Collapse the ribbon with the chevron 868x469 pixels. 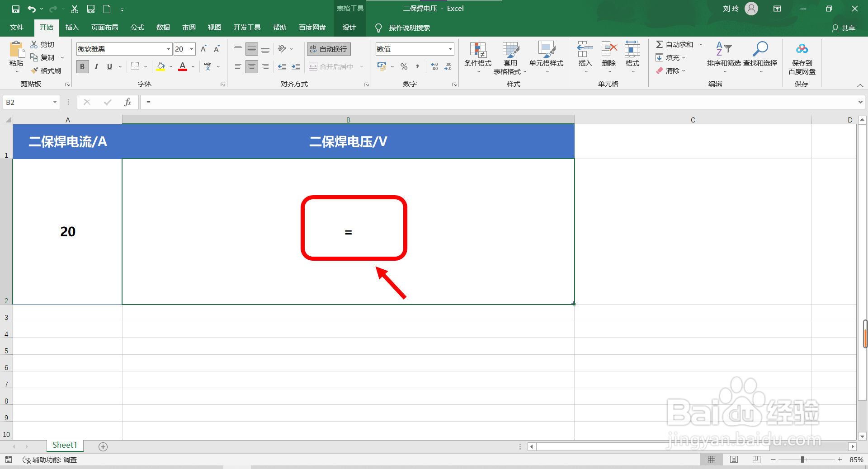click(x=860, y=85)
